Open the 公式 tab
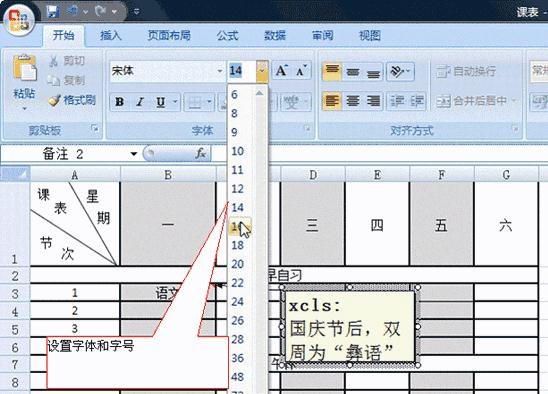 coord(228,35)
